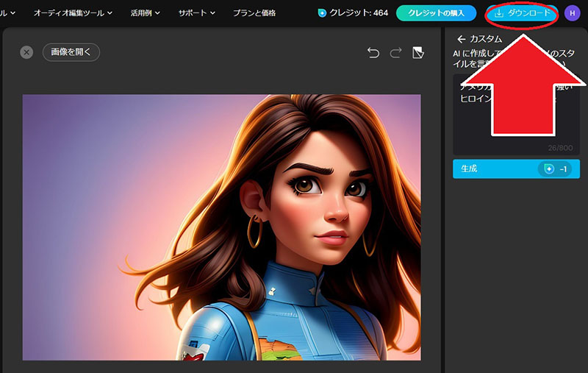Screen dimensions: 588x373
Task: Click the credit shield icon in header
Action: tap(322, 13)
